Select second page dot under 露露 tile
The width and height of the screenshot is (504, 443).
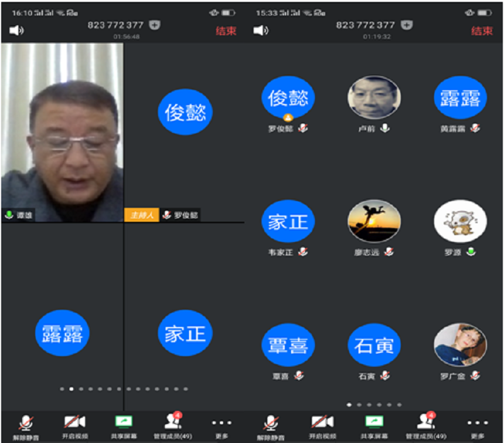click(71, 389)
